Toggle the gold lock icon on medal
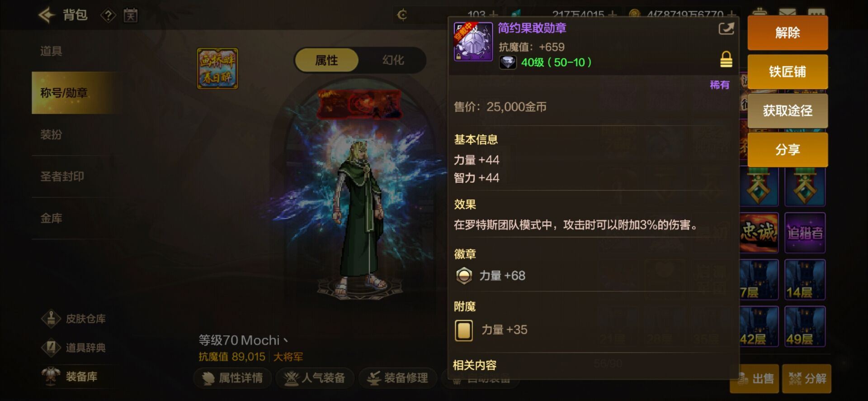 726,59
